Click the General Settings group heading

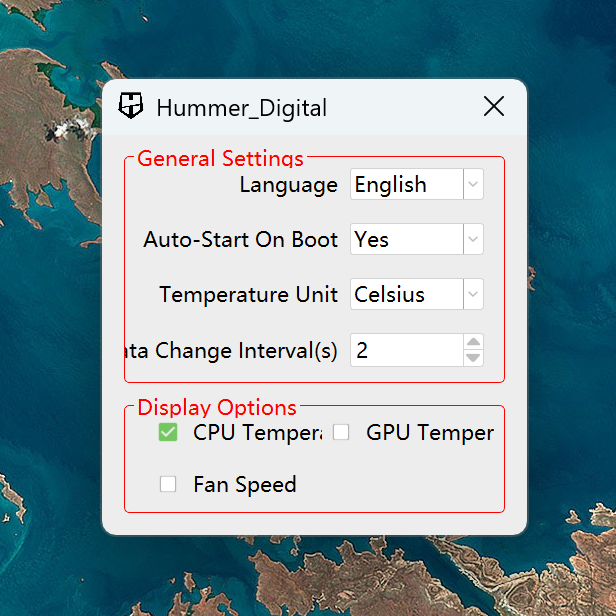pos(220,158)
